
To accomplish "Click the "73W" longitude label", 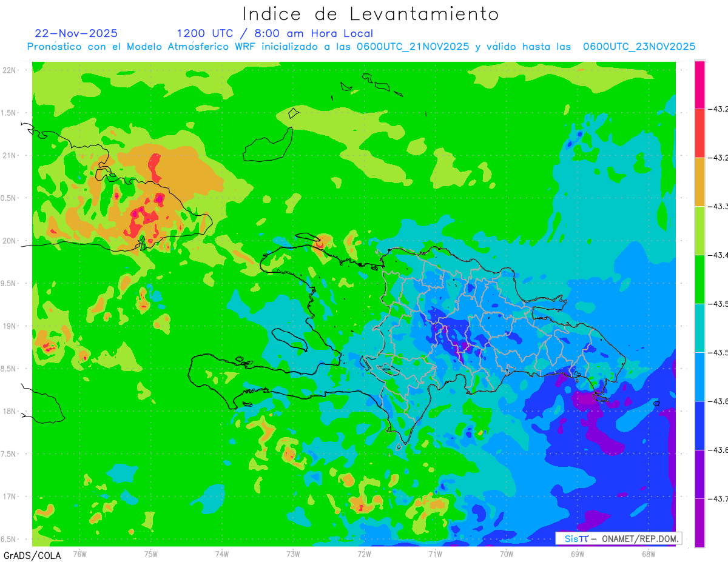I will click(x=293, y=554).
